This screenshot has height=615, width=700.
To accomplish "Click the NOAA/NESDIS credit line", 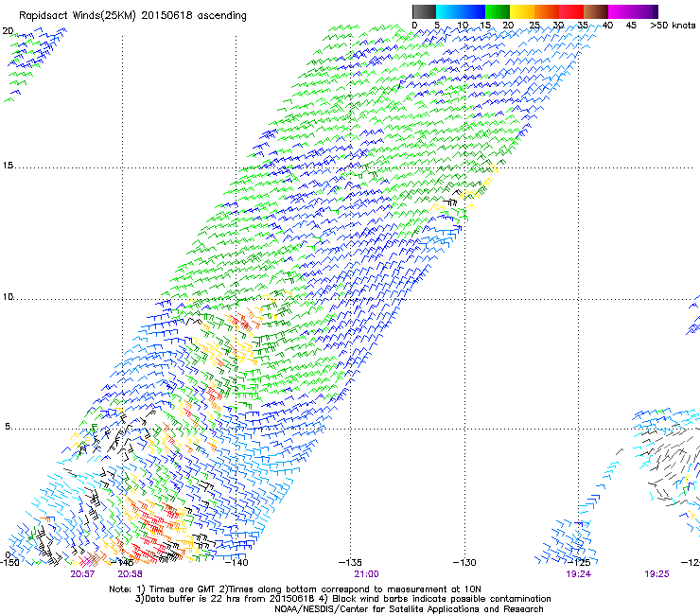I will point(409,609).
